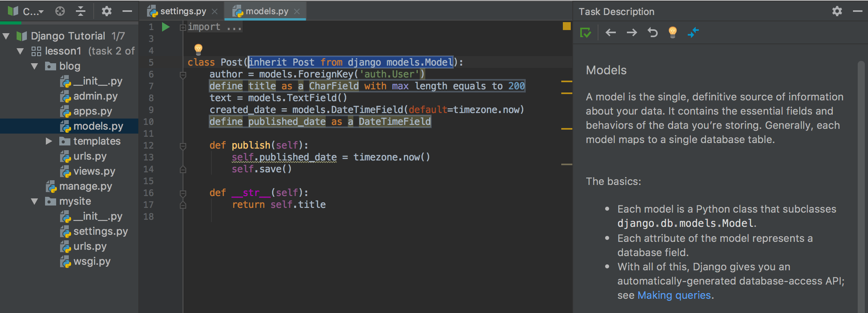The image size is (868, 313).
Task: Click the collapse all icon in project panel
Action: (x=81, y=11)
